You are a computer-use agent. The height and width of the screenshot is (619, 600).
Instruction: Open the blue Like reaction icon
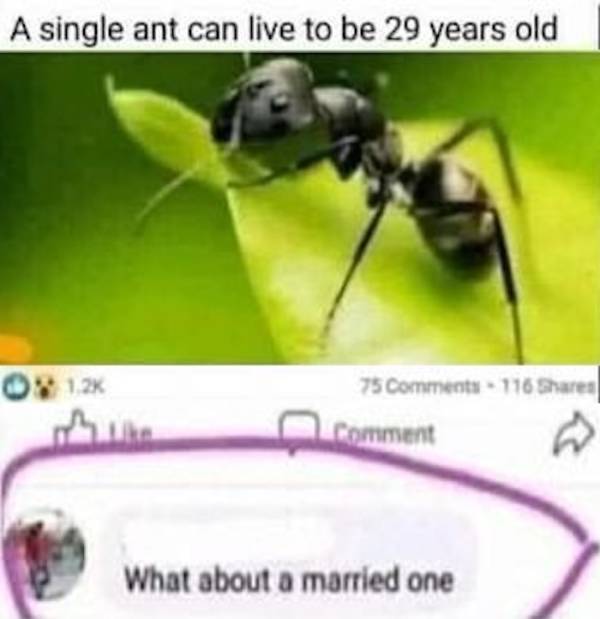coord(11,387)
